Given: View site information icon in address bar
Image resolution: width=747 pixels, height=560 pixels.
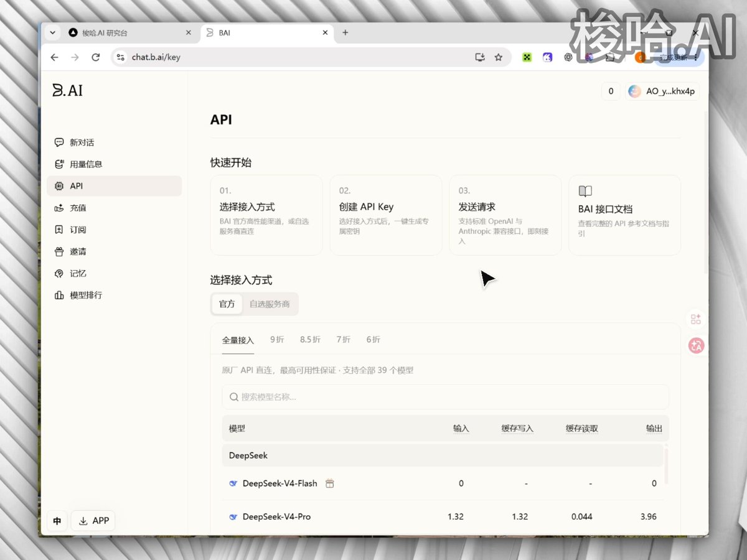Looking at the screenshot, I should tap(121, 57).
